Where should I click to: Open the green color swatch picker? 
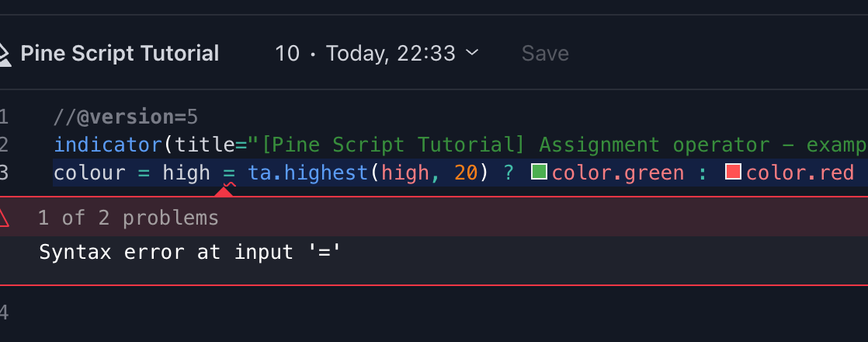point(539,172)
